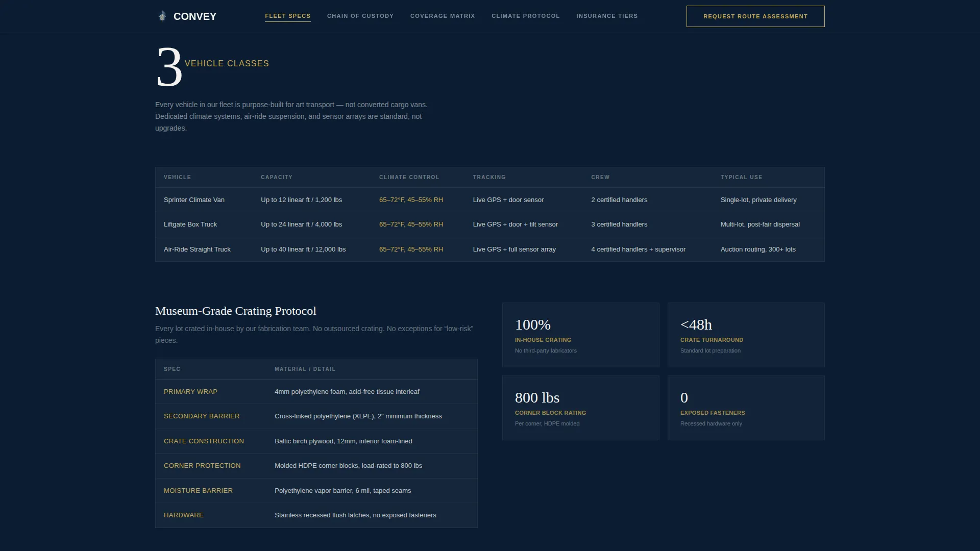The width and height of the screenshot is (980, 551).
Task: Open the Coverage Matrix nav link
Action: (443, 16)
